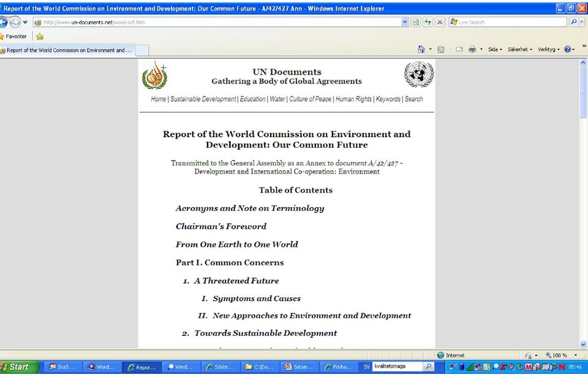
Task: Click the vertical scrollbar up arrow
Action: tap(583, 63)
